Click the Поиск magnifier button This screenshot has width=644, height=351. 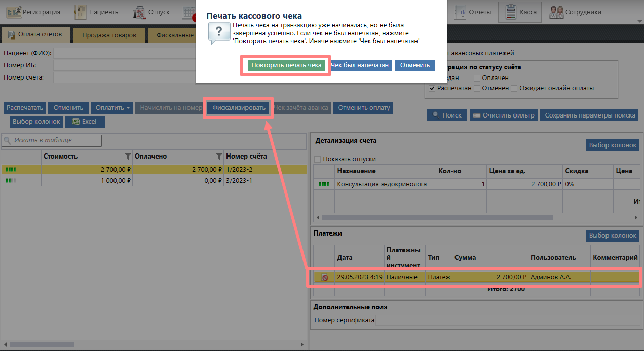[x=446, y=115]
